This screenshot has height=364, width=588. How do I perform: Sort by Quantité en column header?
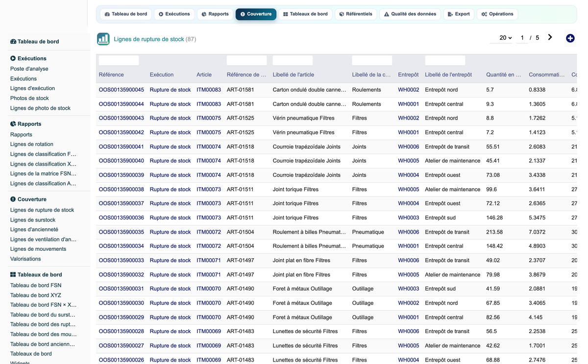(x=504, y=75)
